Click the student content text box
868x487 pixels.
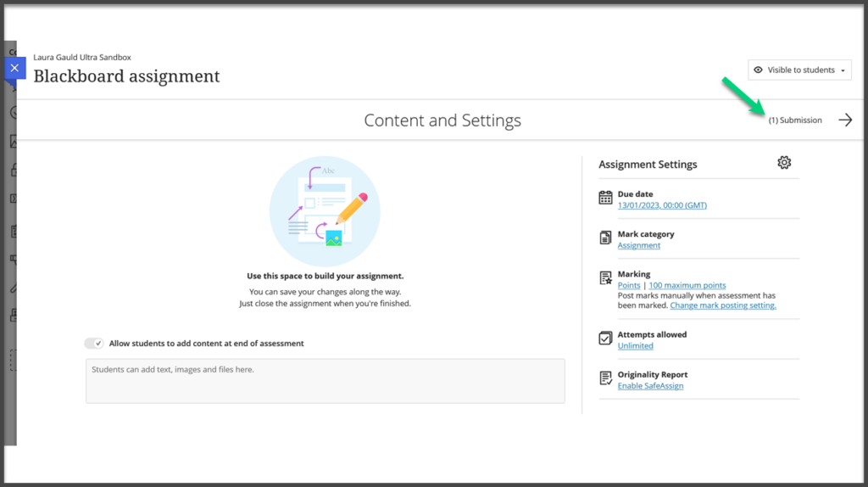[325, 381]
